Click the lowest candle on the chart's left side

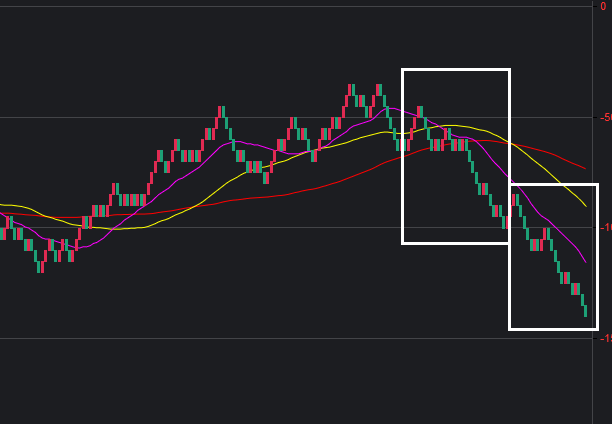coord(40,266)
